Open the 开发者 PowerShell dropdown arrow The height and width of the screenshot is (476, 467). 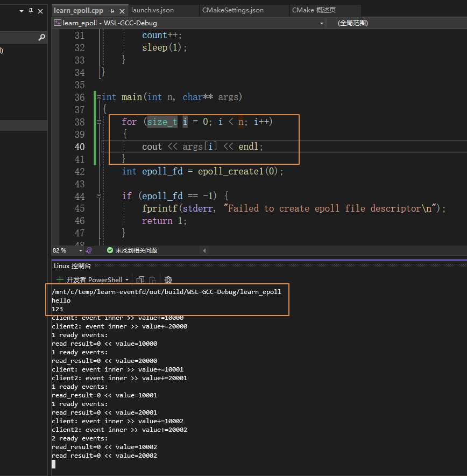pos(127,279)
